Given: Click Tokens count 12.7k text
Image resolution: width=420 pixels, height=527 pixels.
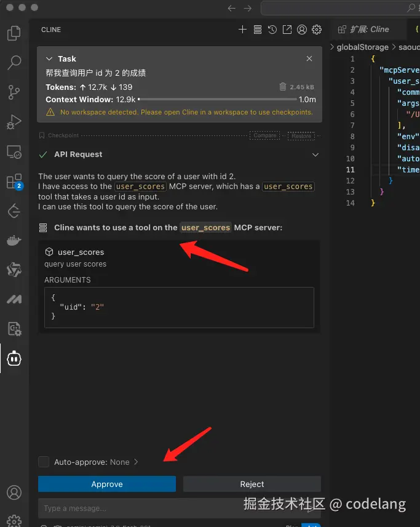Looking at the screenshot, I should [97, 87].
